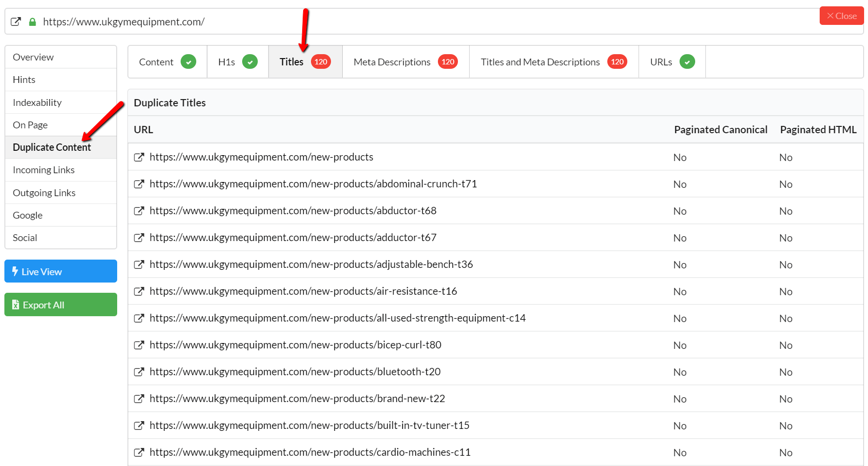Select the Titles tab
Screen dimensions: 868x466
click(x=306, y=62)
